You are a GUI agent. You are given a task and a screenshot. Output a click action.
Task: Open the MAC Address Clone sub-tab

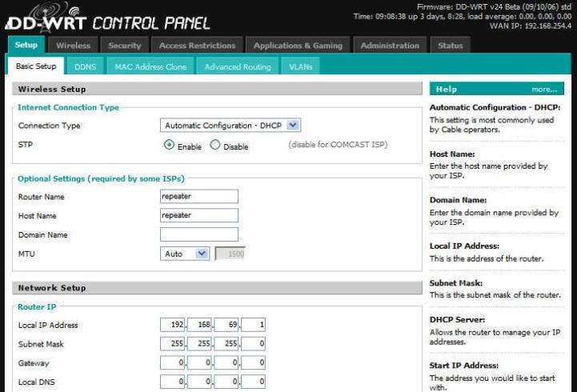pyautogui.click(x=150, y=66)
